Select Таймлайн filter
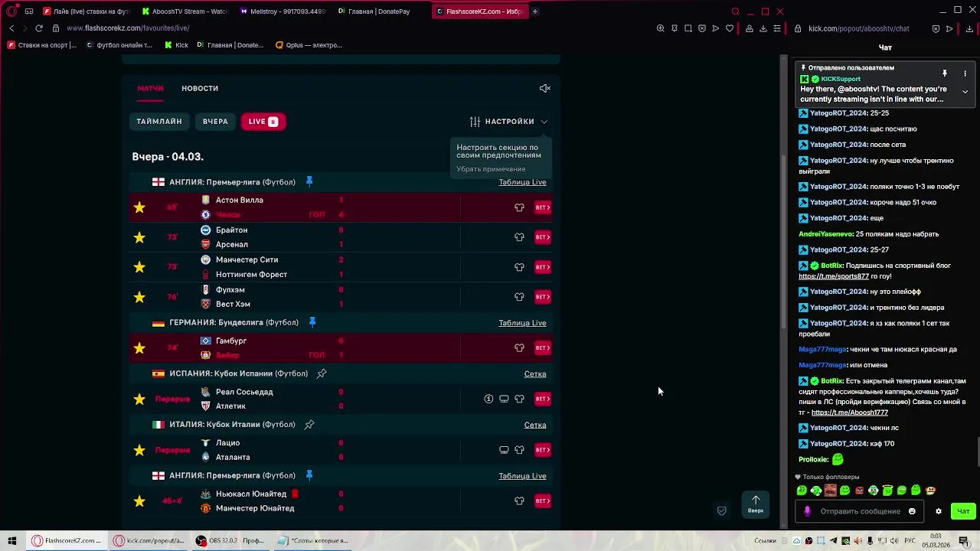The height and width of the screenshot is (551, 980). tap(159, 121)
